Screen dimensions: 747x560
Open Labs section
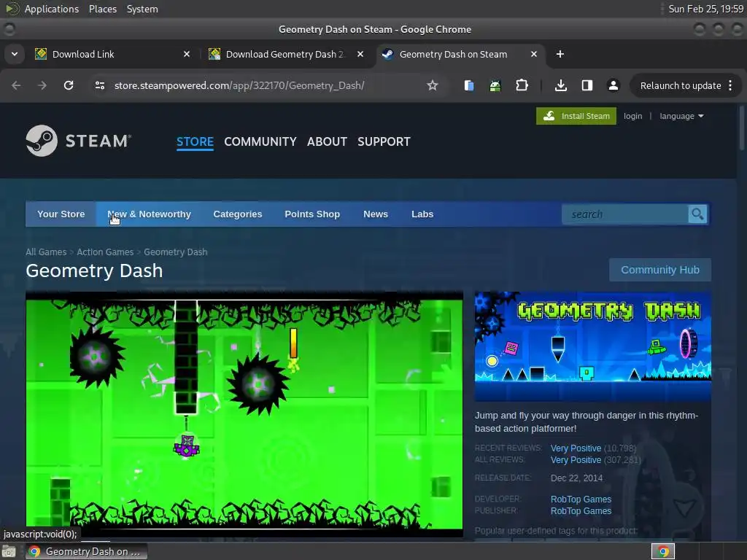(x=422, y=214)
